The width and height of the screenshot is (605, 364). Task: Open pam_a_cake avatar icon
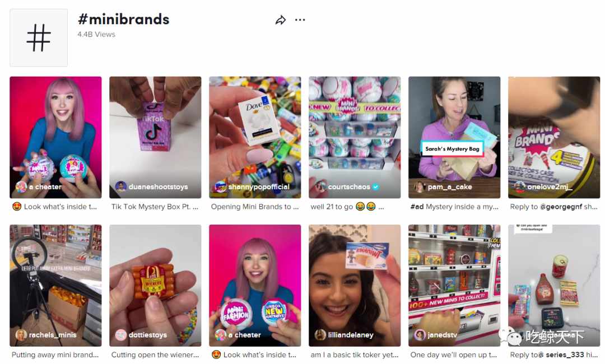pos(420,186)
